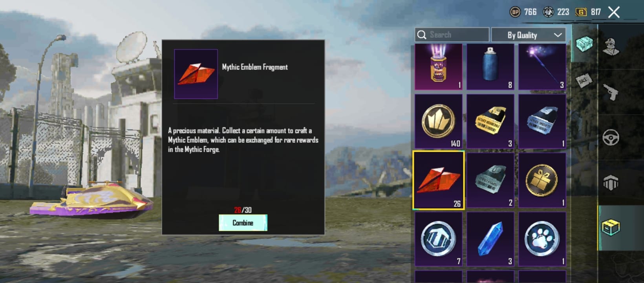The height and width of the screenshot is (283, 644).
Task: Focus the inventory Search field
Action: click(x=452, y=35)
